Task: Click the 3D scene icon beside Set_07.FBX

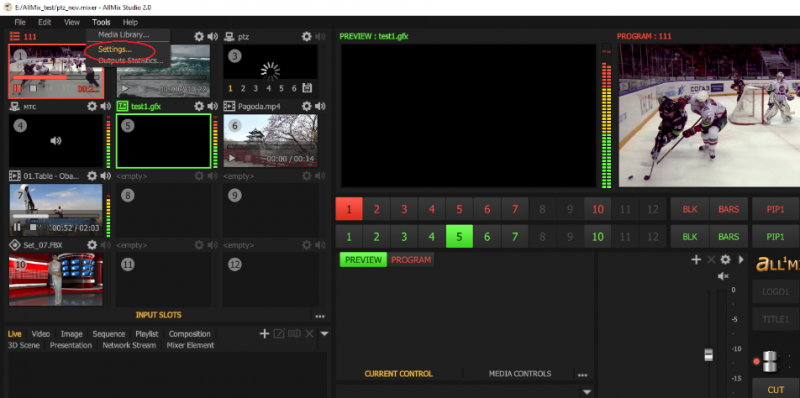Action: (x=15, y=245)
